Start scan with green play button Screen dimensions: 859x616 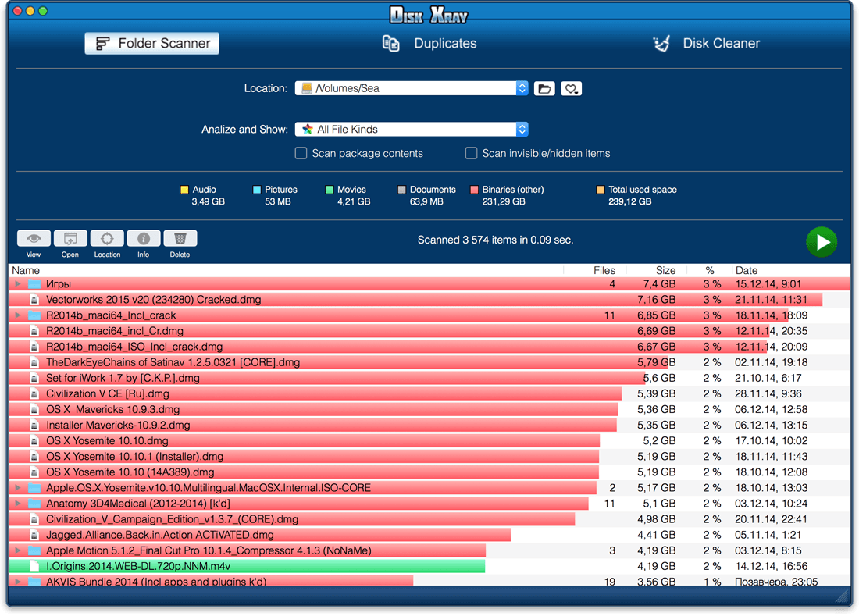[822, 241]
